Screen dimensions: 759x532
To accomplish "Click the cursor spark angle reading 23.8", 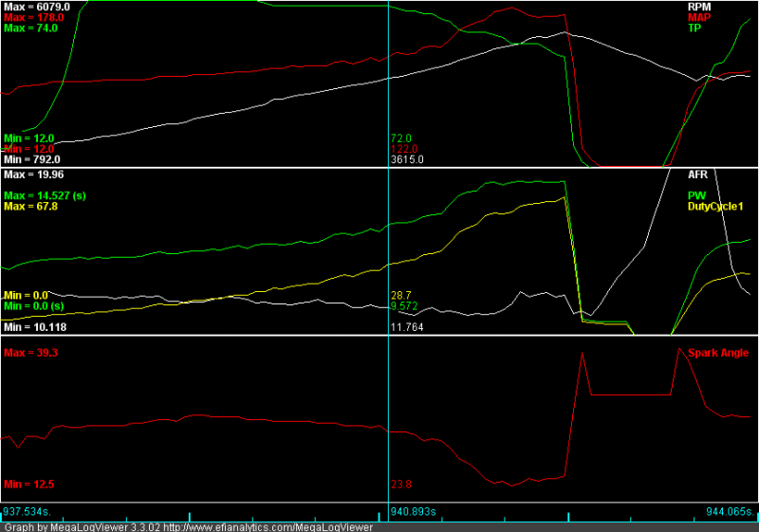I will (x=401, y=485).
